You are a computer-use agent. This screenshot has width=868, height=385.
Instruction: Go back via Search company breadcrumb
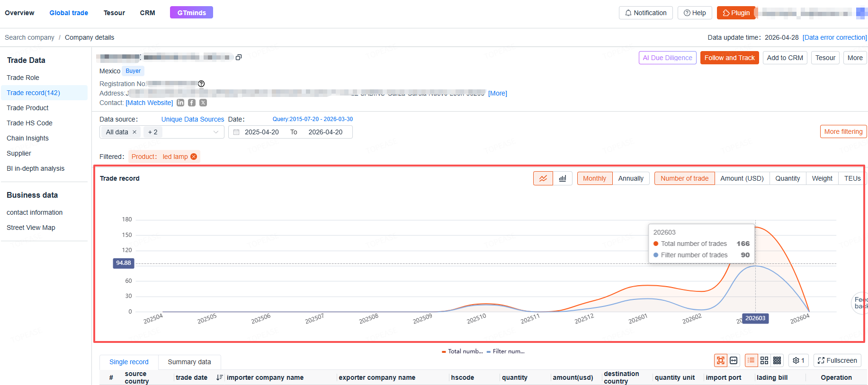[29, 37]
